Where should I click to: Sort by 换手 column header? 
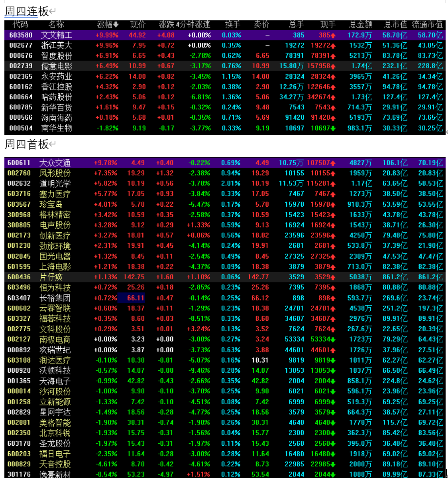click(x=233, y=25)
